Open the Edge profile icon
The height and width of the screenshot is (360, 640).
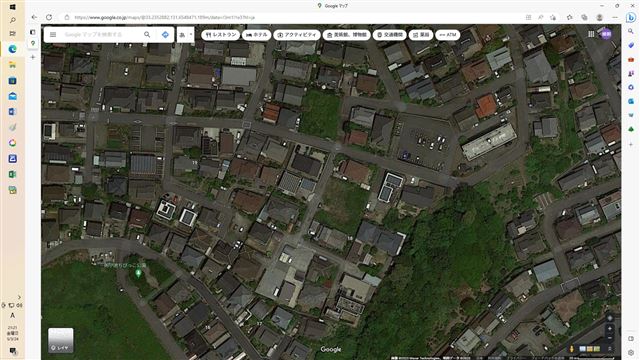(600, 17)
